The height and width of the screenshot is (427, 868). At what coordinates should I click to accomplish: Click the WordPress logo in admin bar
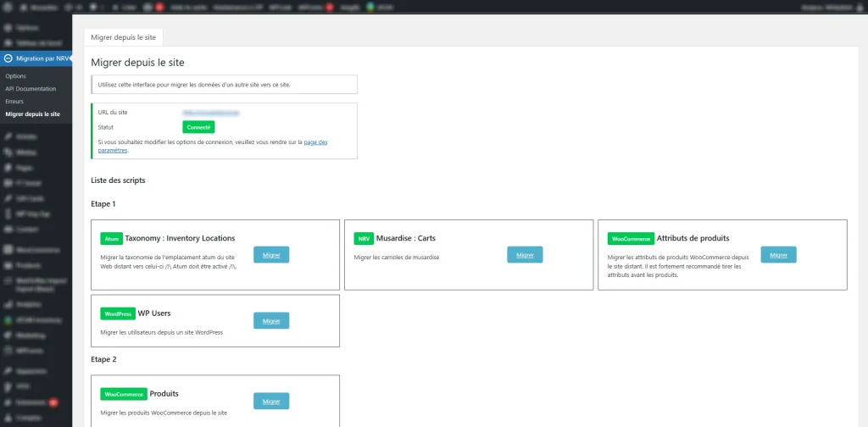(x=8, y=7)
